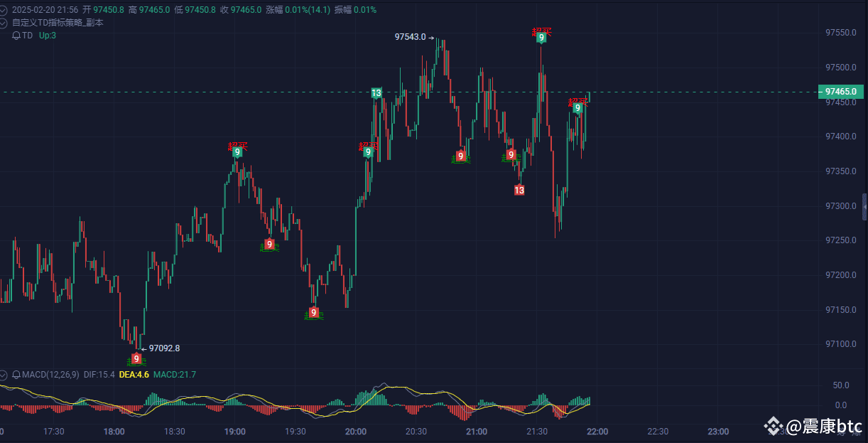Click the current price tag 97465.0

841,92
